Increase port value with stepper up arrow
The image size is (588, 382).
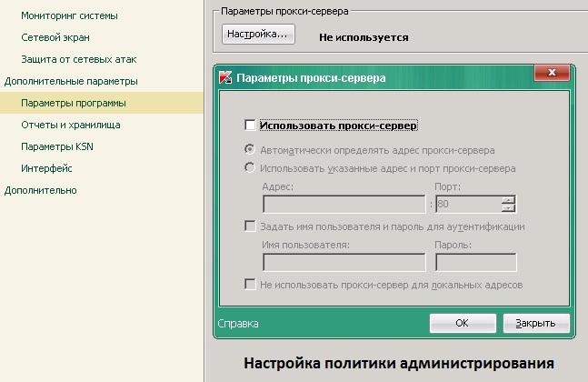(508, 200)
